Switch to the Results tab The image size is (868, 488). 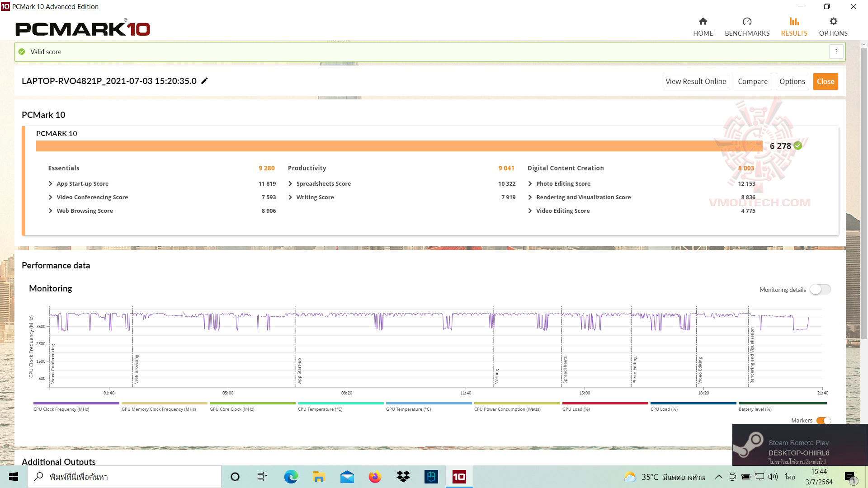[x=794, y=27]
